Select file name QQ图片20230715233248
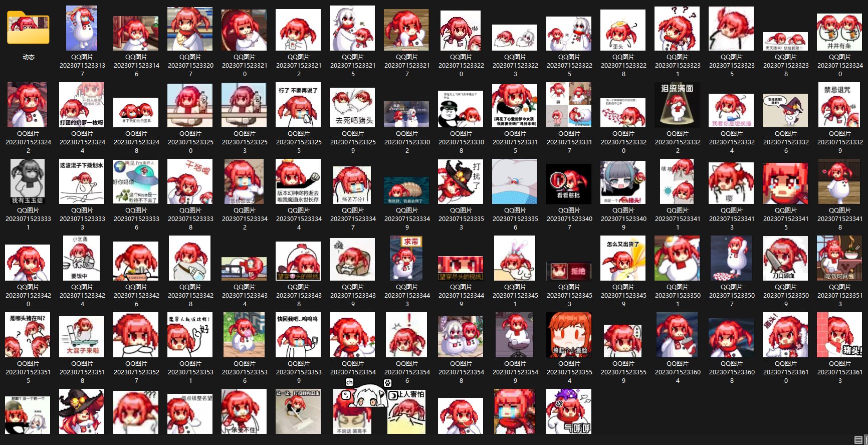 136,142
